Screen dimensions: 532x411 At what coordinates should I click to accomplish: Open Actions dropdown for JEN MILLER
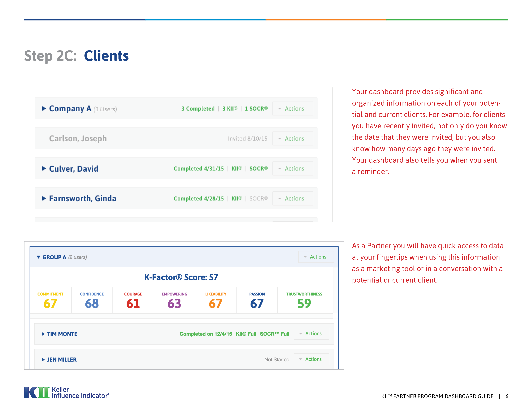pyautogui.click(x=311, y=359)
